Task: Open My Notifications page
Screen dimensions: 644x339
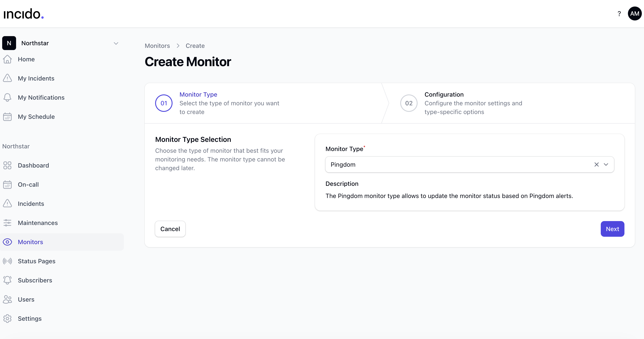Action: point(41,98)
